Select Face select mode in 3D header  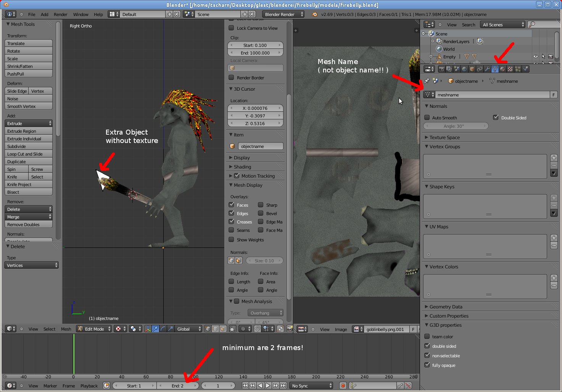pos(223,329)
